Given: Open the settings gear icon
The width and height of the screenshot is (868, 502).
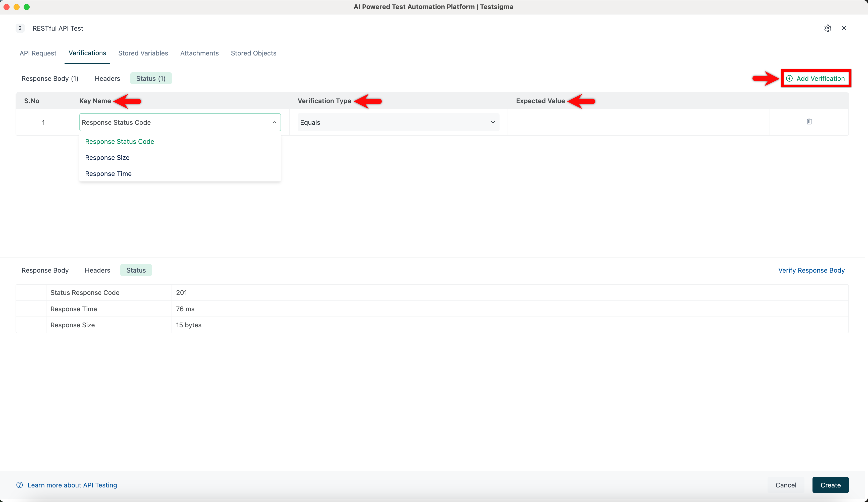Looking at the screenshot, I should [x=828, y=28].
